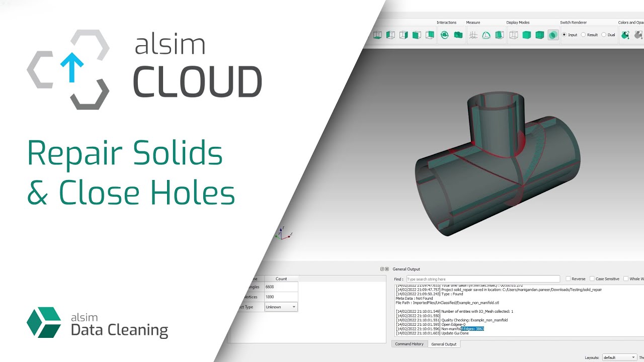Open the Layouts default dropdown
The width and height of the screenshot is (644, 362).
tap(619, 357)
